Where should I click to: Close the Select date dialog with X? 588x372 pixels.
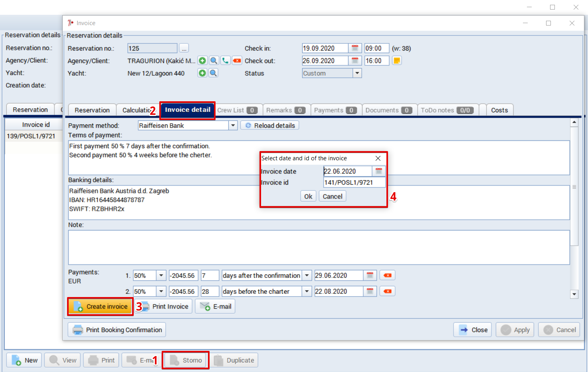(x=378, y=158)
